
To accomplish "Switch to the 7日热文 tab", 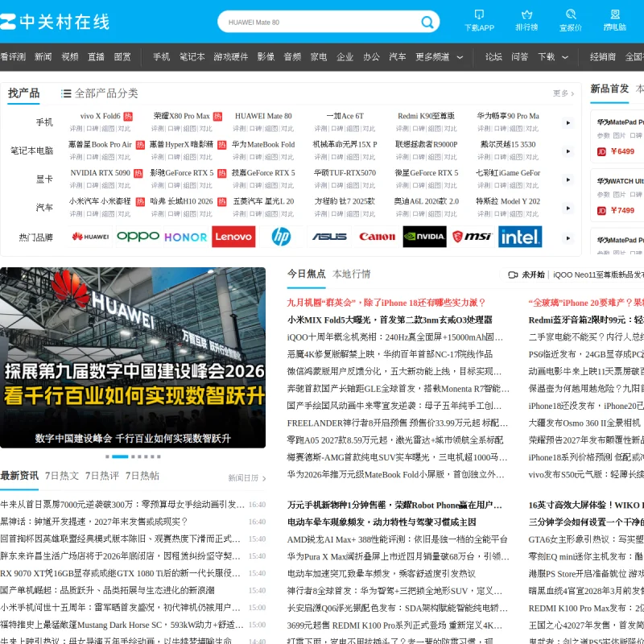I will tap(62, 476).
